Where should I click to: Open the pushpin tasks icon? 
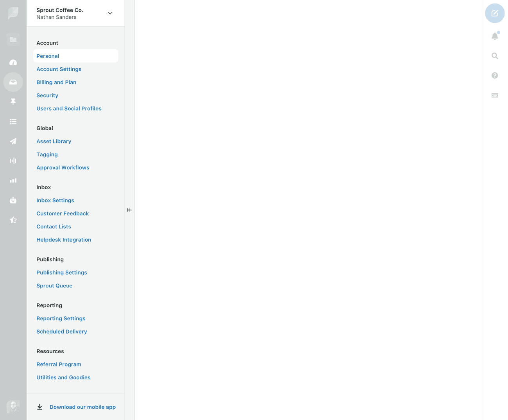13,102
